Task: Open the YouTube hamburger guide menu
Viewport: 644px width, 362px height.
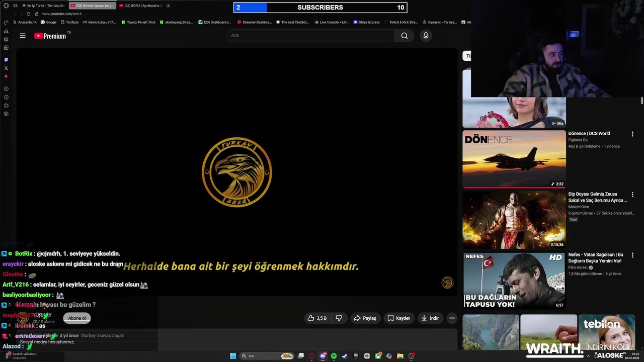Action: tap(22, 36)
